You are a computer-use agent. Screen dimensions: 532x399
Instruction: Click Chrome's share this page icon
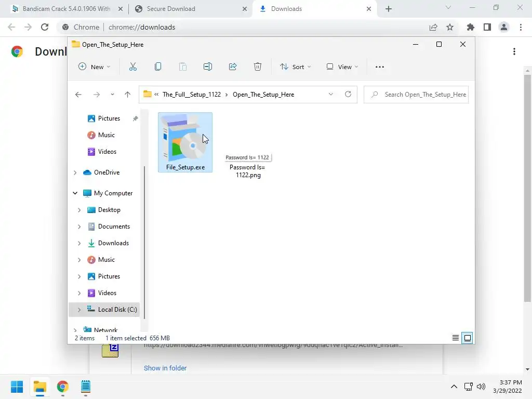click(433, 27)
